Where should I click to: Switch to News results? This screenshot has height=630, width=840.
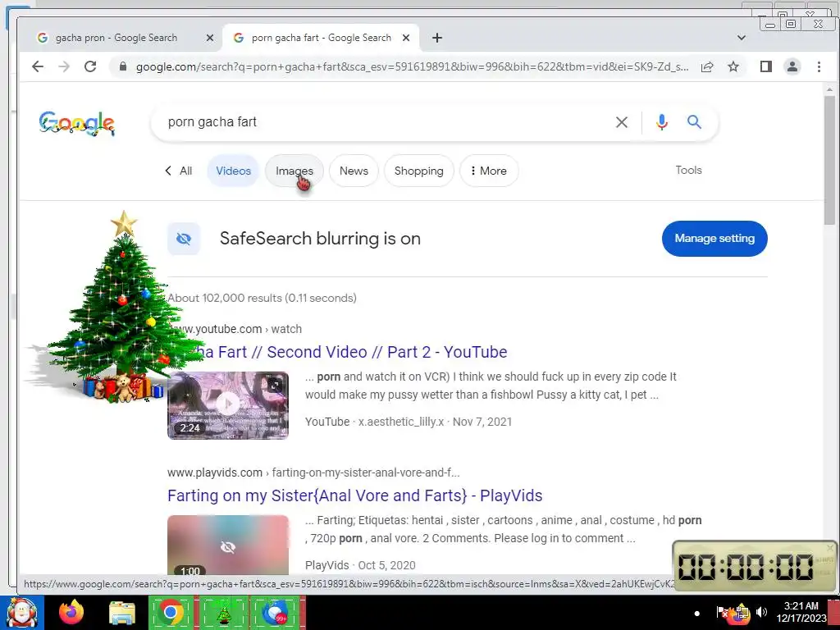(354, 171)
